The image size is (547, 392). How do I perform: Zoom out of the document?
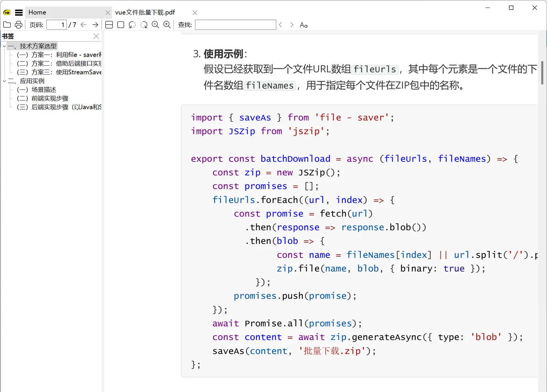[155, 25]
